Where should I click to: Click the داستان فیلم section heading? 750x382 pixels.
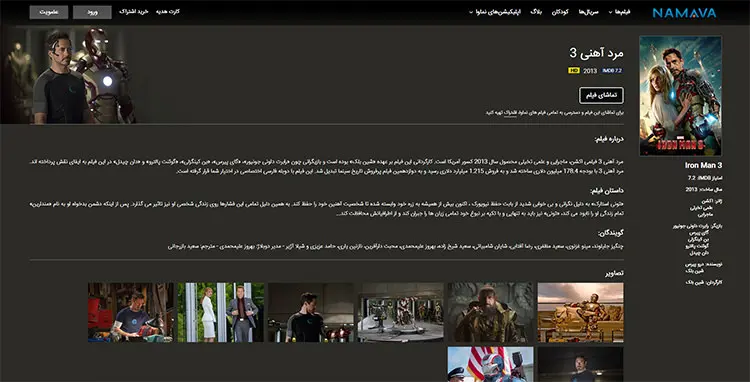point(607,191)
